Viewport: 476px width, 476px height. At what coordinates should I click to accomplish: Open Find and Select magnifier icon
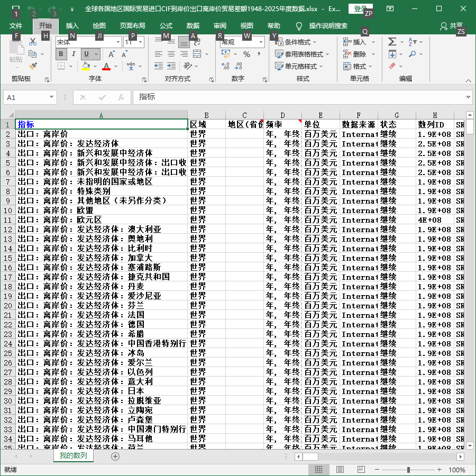[x=412, y=54]
